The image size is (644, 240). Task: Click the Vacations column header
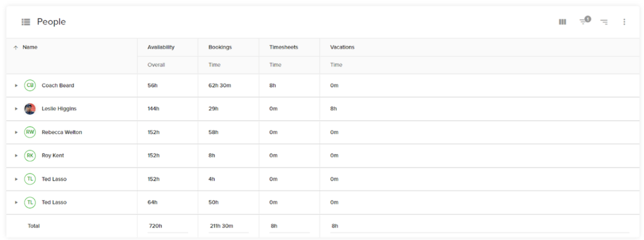[x=342, y=47]
